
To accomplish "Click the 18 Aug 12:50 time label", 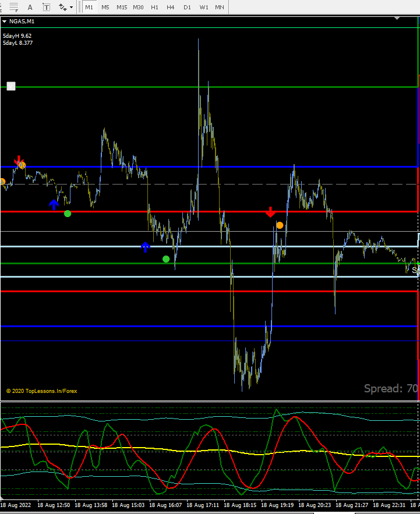I will tap(54, 505).
